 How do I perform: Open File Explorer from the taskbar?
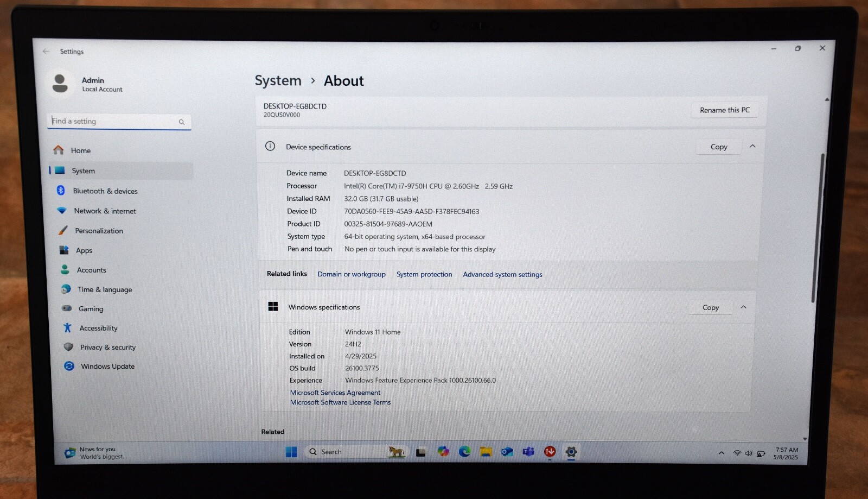click(486, 452)
